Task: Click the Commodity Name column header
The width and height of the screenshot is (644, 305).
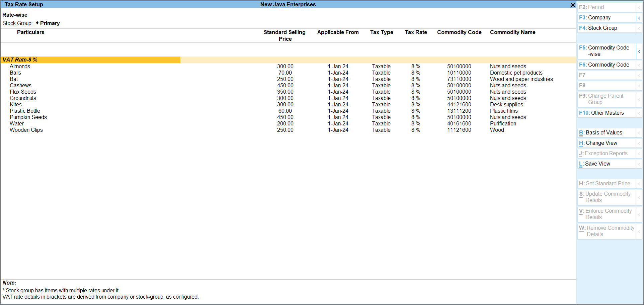Action: [512, 32]
